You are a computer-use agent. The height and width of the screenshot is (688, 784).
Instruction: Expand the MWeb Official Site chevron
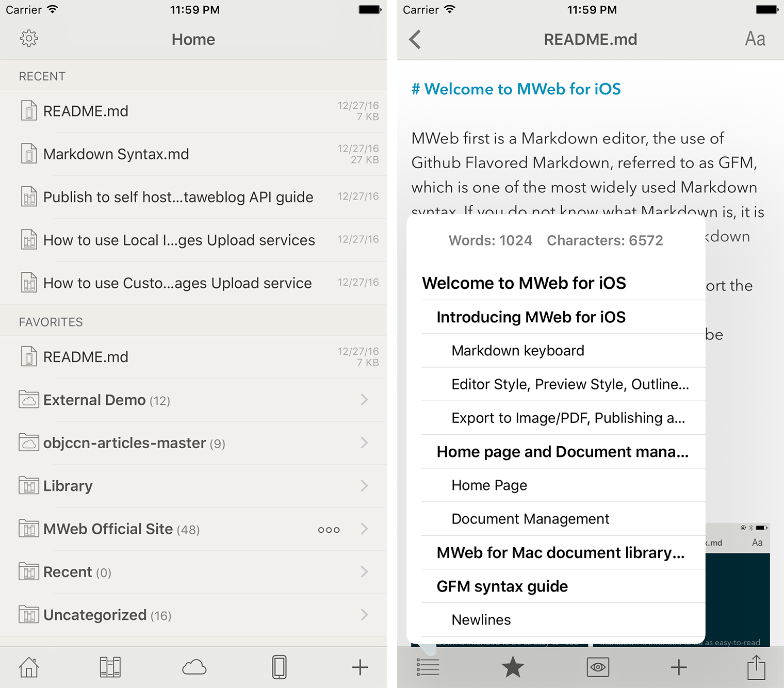[365, 529]
